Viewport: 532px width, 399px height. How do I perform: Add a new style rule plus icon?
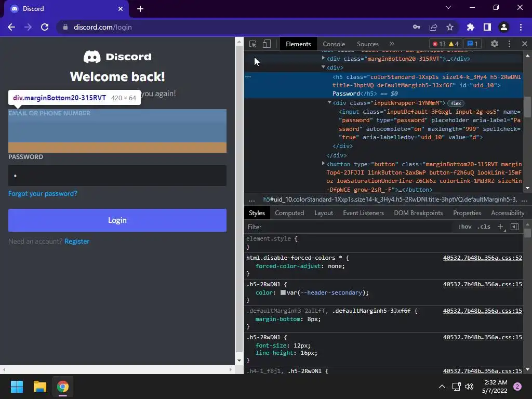click(500, 227)
